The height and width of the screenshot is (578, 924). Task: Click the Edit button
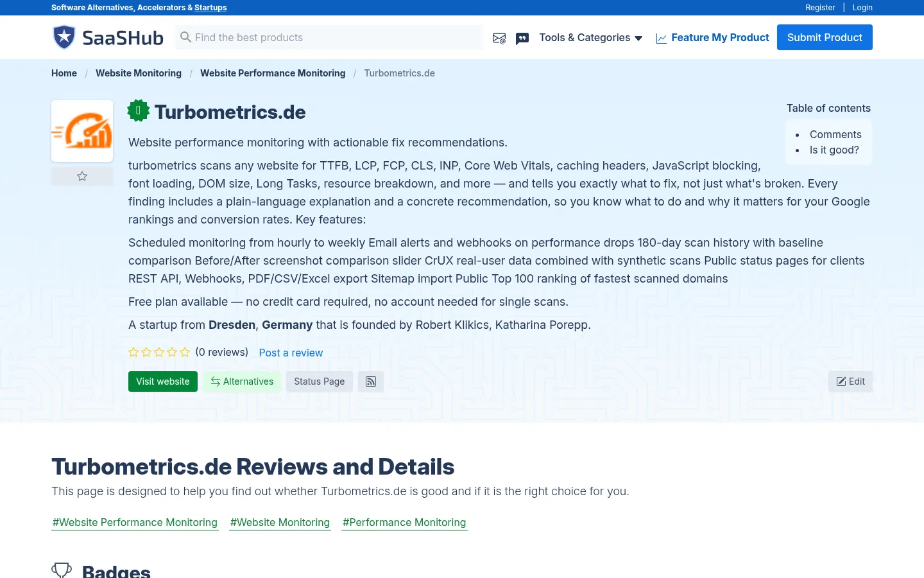click(850, 381)
